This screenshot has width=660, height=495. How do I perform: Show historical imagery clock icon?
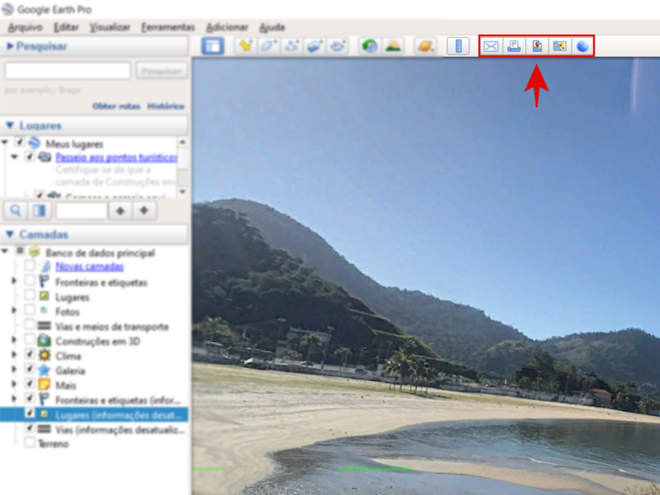point(370,46)
